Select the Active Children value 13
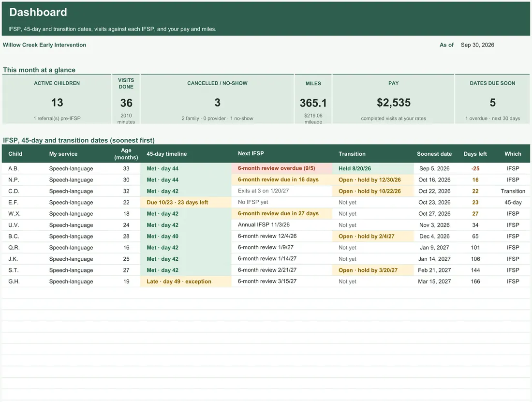Viewport: 532px width, 402px height. click(57, 103)
